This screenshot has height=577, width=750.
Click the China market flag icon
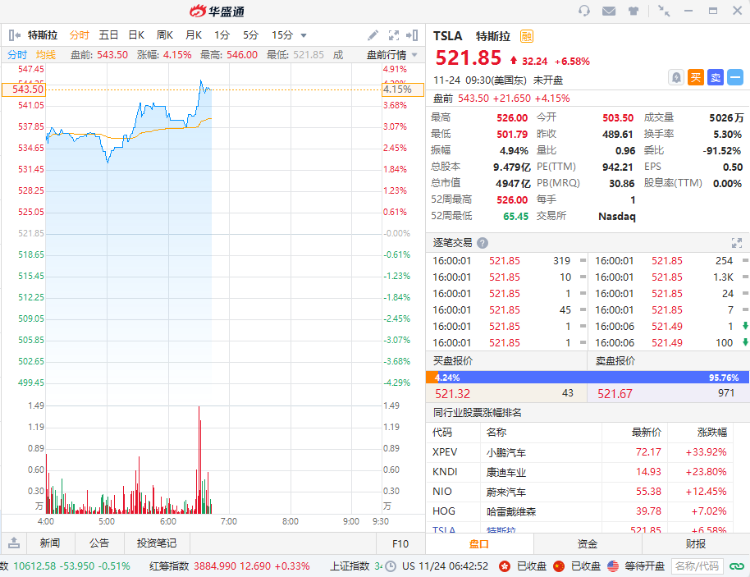559,566
